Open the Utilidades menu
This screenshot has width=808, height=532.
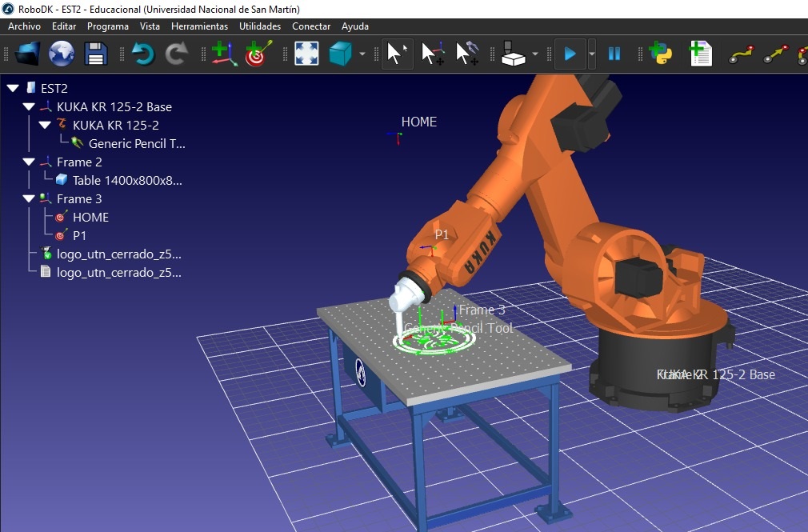pyautogui.click(x=260, y=26)
